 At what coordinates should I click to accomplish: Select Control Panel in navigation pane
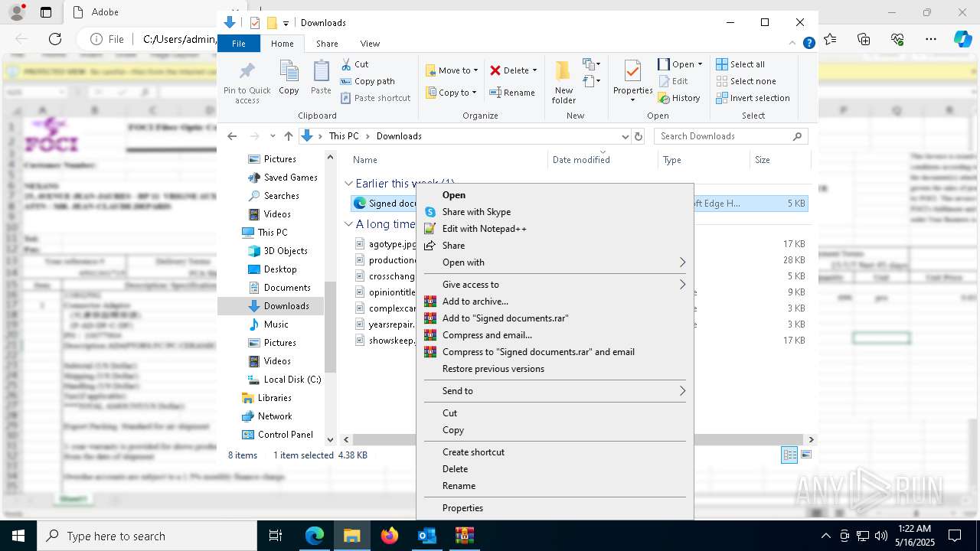[277, 435]
